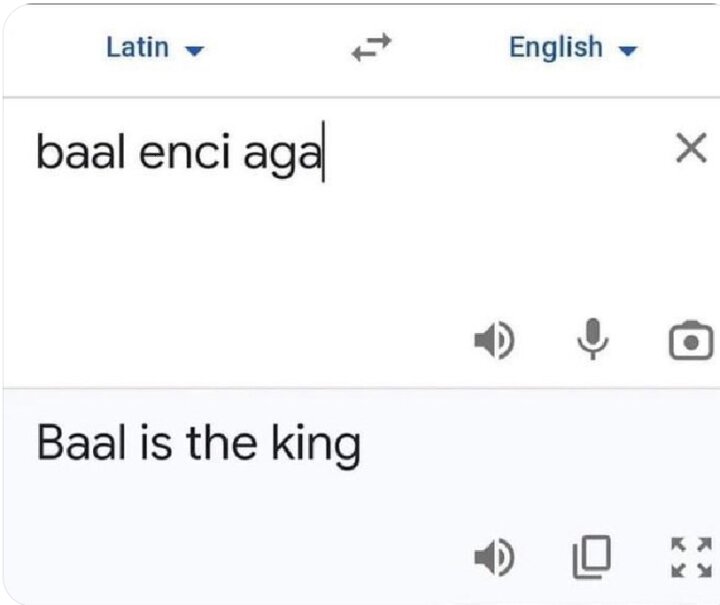
Task: Click the word 'baal' in source text
Action: click(80, 151)
